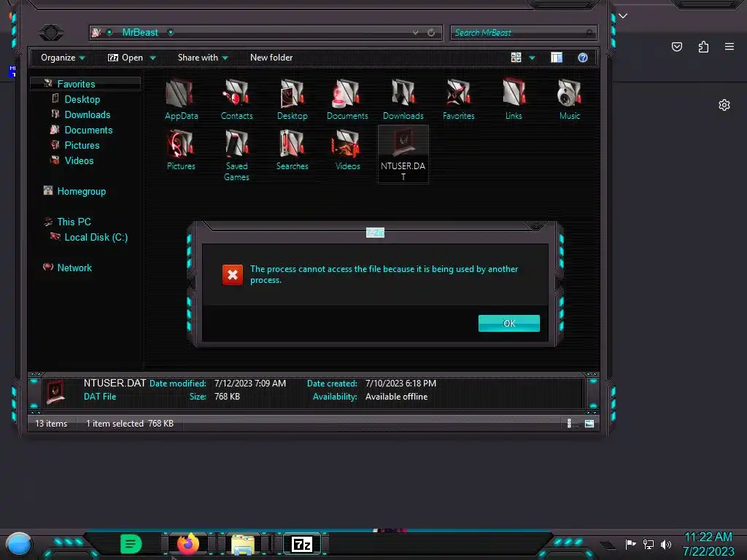The width and height of the screenshot is (747, 560).
Task: Click the Open button with 7z icon
Action: [x=125, y=58]
